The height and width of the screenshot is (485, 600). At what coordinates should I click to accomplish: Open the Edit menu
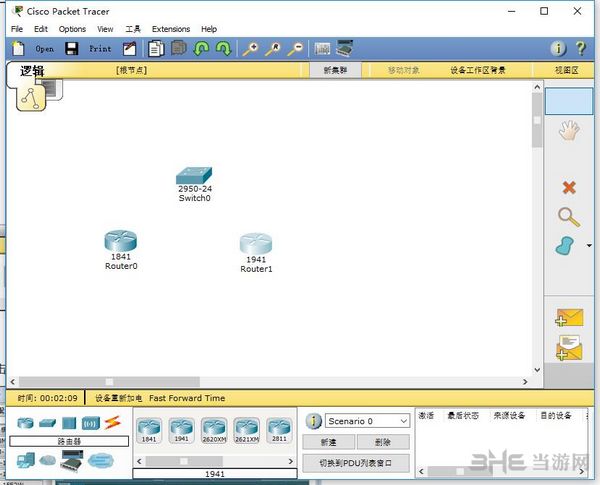point(41,29)
